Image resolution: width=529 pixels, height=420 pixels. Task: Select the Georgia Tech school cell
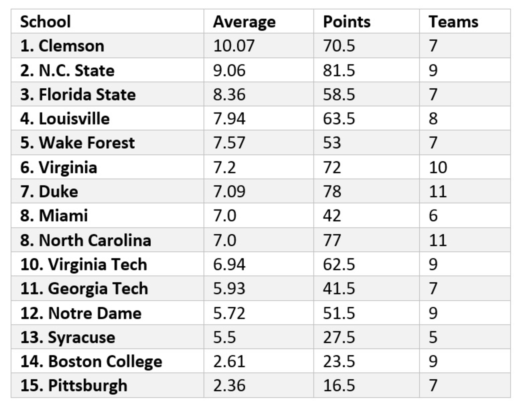pyautogui.click(x=84, y=288)
